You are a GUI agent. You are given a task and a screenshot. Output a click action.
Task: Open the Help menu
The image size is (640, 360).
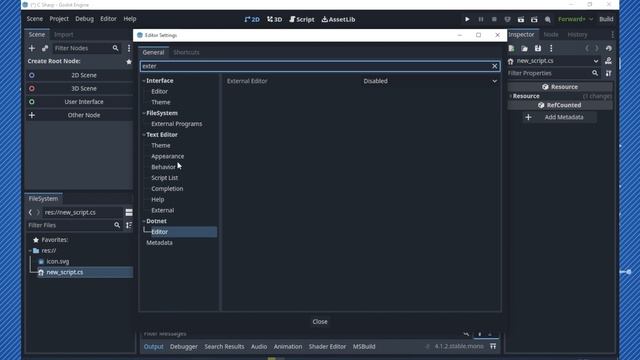tap(130, 19)
